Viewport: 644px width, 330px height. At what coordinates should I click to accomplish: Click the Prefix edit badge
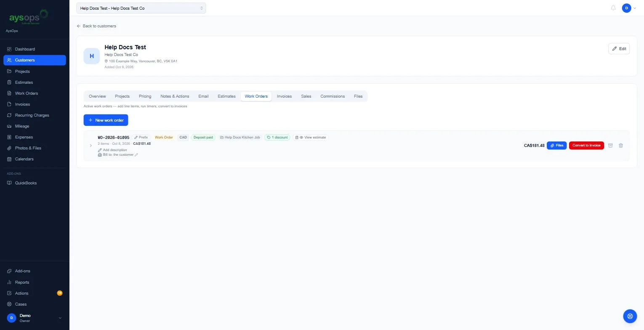click(141, 137)
